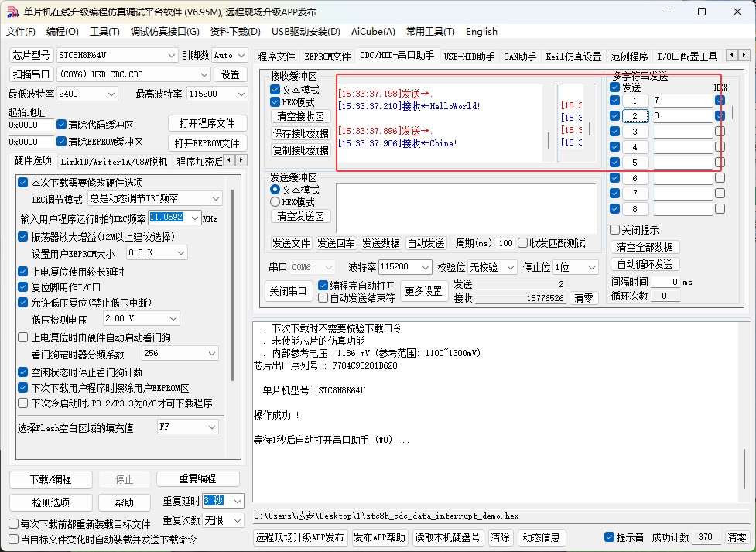The height and width of the screenshot is (552, 756).
Task: Open the serial assistant 波特率 115200 dropdown
Action: 426,267
